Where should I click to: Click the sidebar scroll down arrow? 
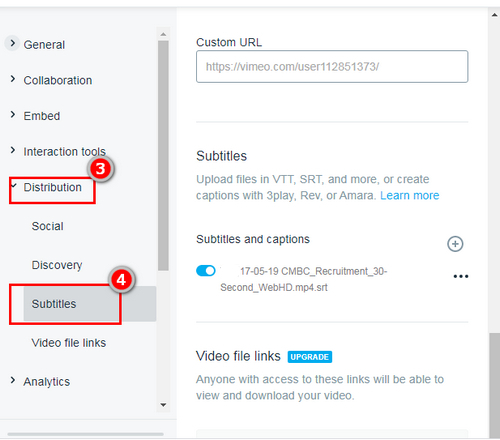point(163,405)
